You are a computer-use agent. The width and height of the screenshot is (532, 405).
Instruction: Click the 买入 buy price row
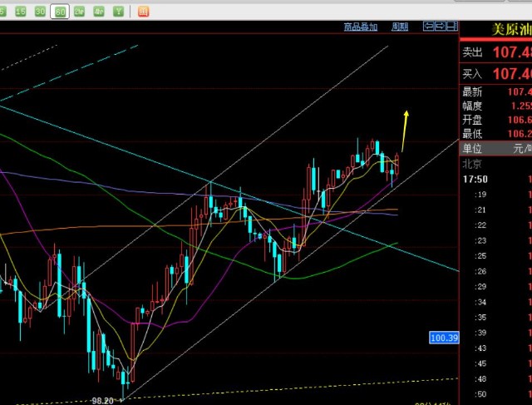(x=496, y=74)
